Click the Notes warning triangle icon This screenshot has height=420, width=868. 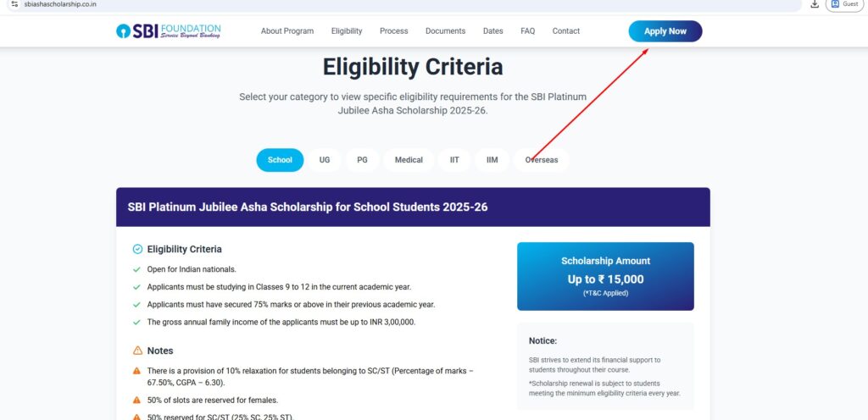coord(137,351)
